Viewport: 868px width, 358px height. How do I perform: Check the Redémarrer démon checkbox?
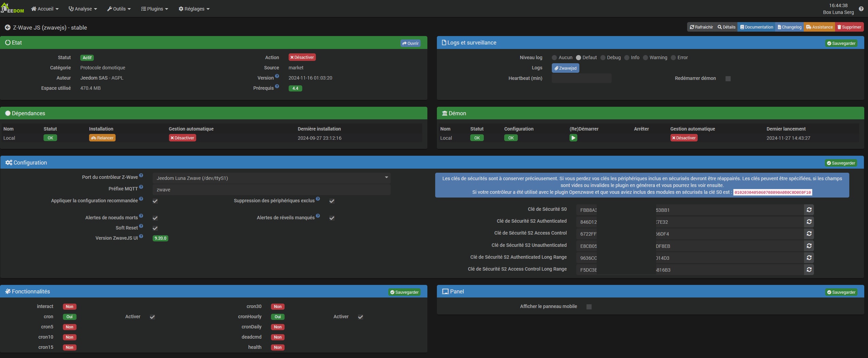728,79
